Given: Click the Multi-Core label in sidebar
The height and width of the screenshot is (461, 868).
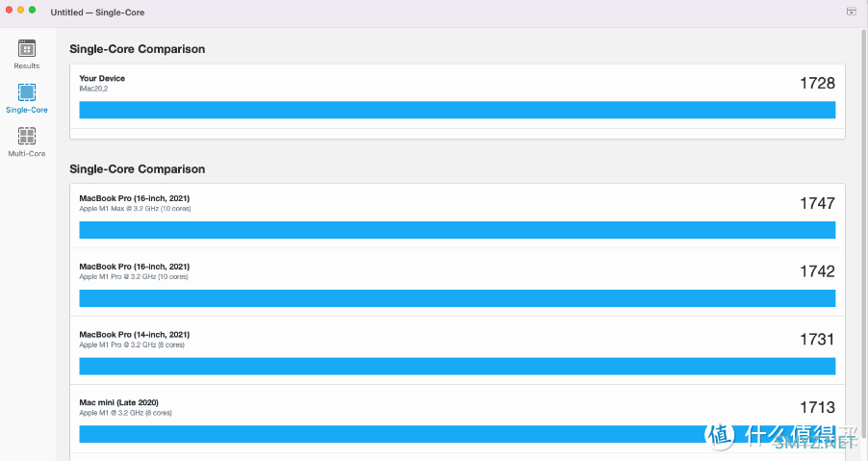Looking at the screenshot, I should [x=27, y=153].
